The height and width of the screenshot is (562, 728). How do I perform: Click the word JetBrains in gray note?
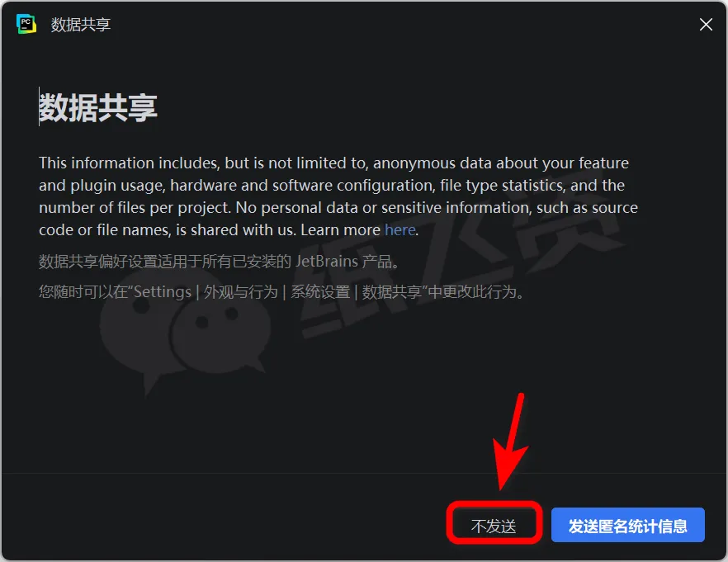click(x=327, y=262)
